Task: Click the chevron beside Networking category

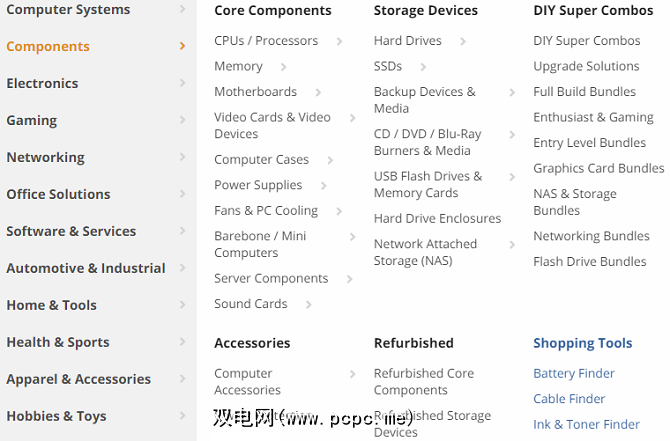Action: pos(182,157)
